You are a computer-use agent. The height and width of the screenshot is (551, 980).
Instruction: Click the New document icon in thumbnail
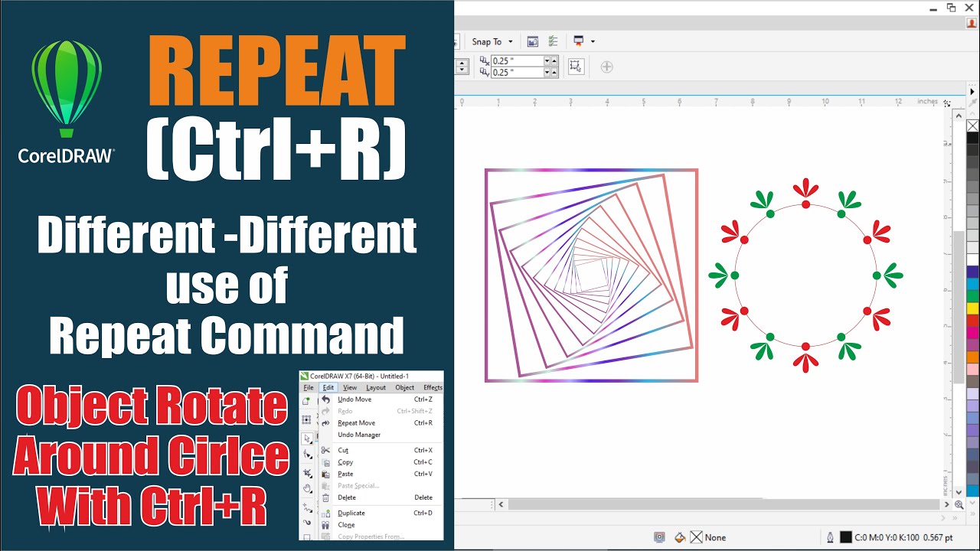(x=306, y=400)
